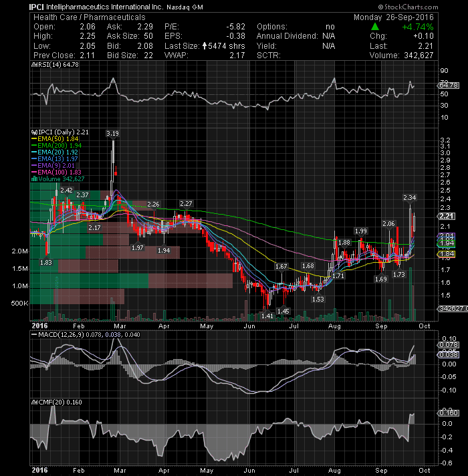Select the cyan EMA(20) legend entry

55,152
